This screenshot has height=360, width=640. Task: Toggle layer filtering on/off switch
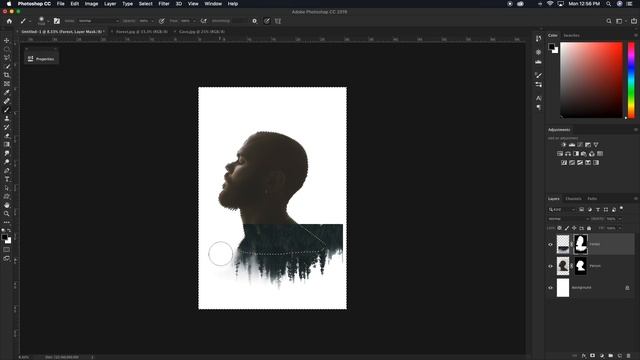click(x=621, y=209)
